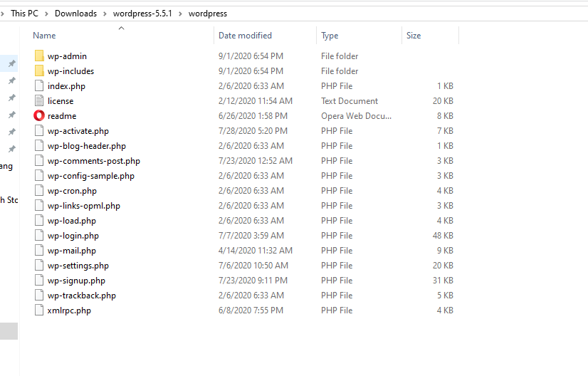This screenshot has height=376, width=588.
Task: Click the 31 KB size of wp-signup.php
Action: click(443, 281)
